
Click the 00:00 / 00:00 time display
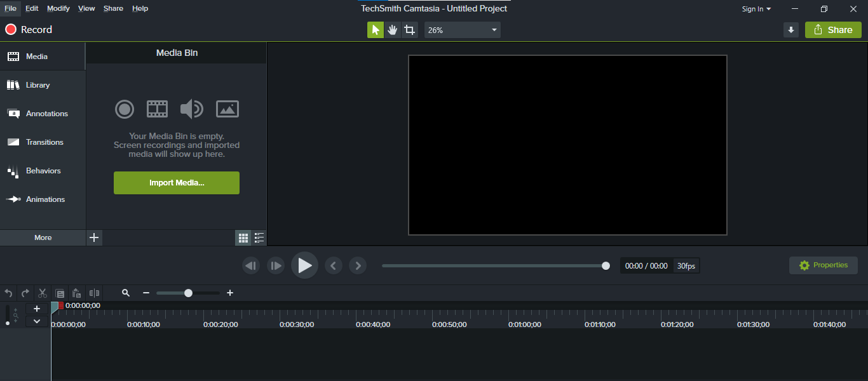pos(646,266)
